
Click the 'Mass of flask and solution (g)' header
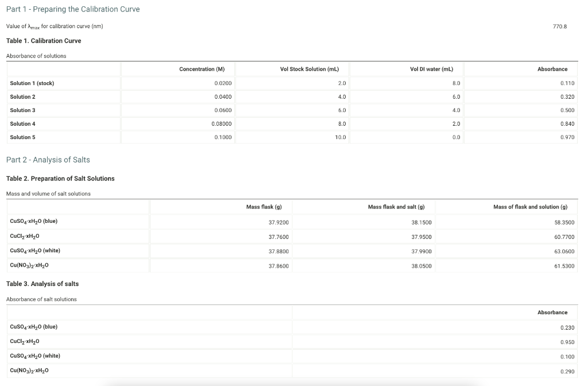[530, 207]
